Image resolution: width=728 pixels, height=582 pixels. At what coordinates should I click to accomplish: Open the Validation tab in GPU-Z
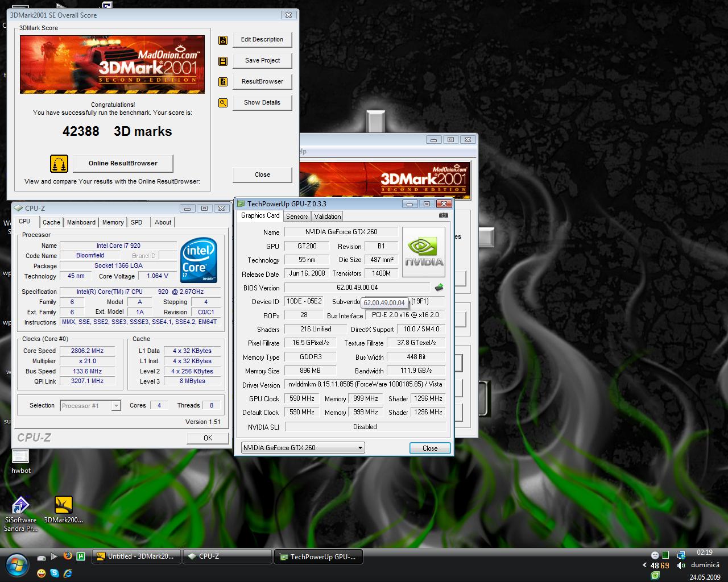328,217
